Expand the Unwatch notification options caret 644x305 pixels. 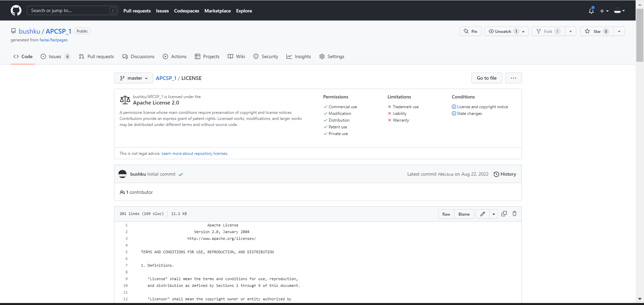click(523, 31)
